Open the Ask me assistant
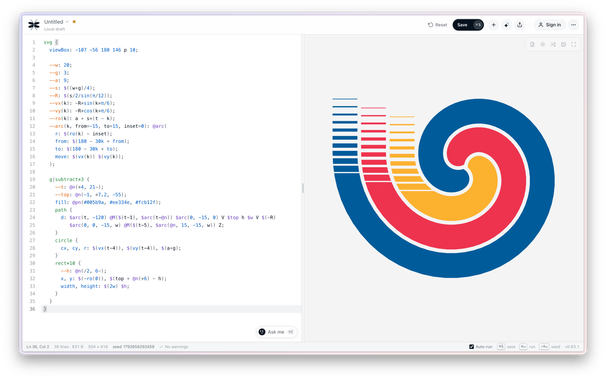 [276, 332]
